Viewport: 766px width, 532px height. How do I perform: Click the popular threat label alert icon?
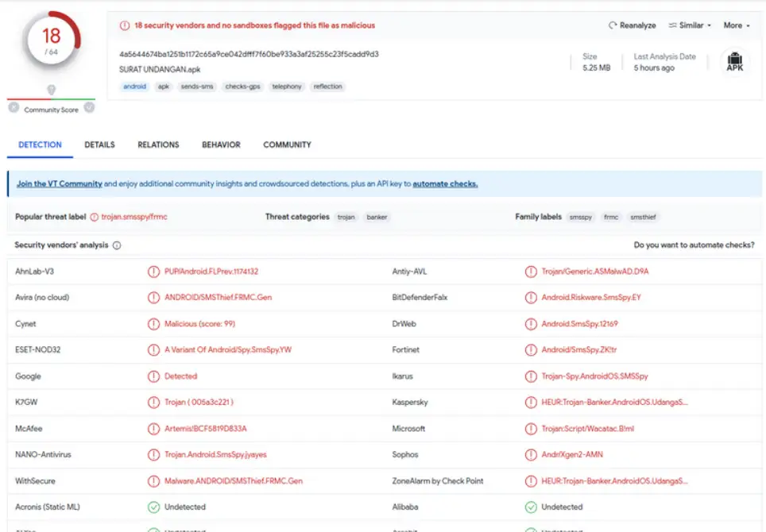(x=95, y=217)
